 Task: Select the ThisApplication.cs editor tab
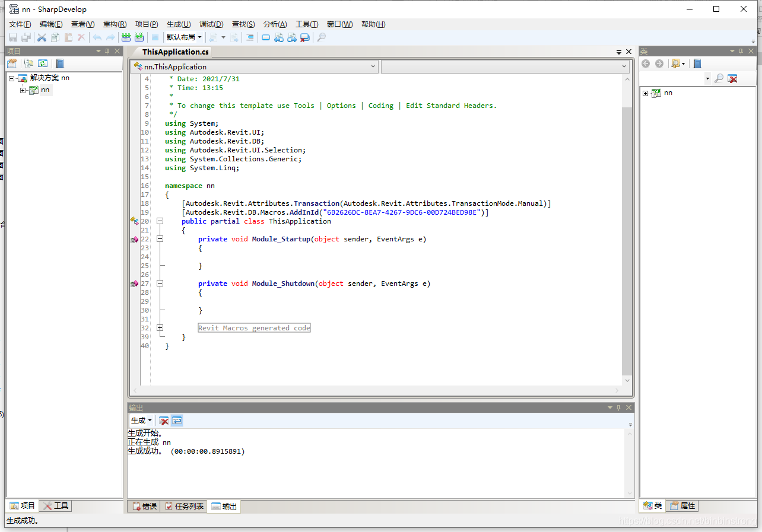coord(176,52)
